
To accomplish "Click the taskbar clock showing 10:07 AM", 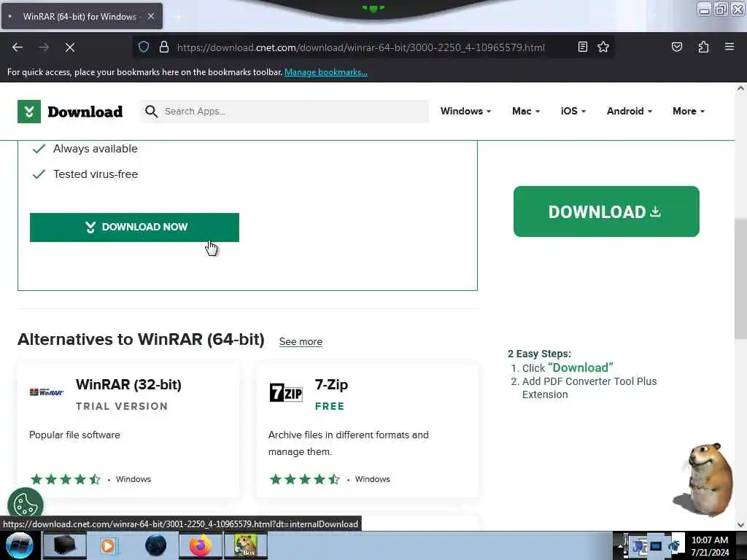I will click(x=710, y=545).
